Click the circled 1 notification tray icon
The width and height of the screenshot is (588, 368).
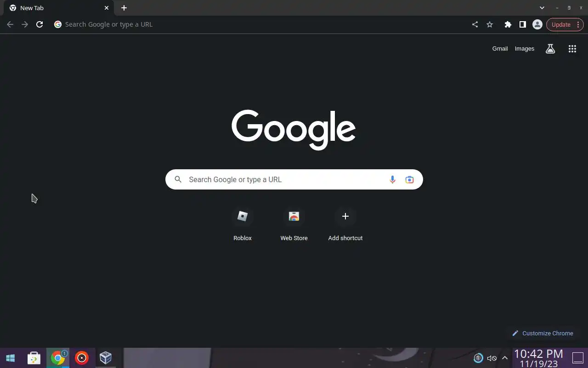coord(478,358)
